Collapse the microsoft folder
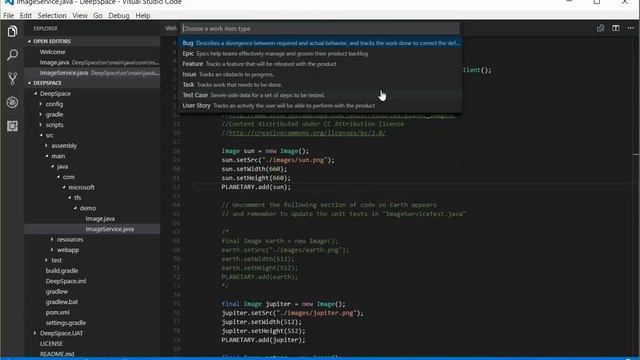Image resolution: width=640 pixels, height=360 pixels. [x=81, y=187]
